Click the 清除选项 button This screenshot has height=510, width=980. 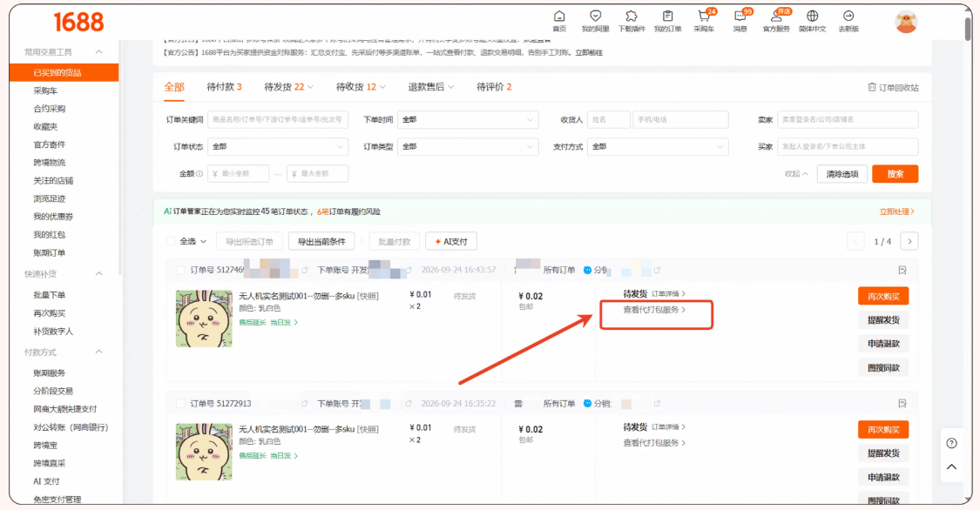[x=841, y=174]
